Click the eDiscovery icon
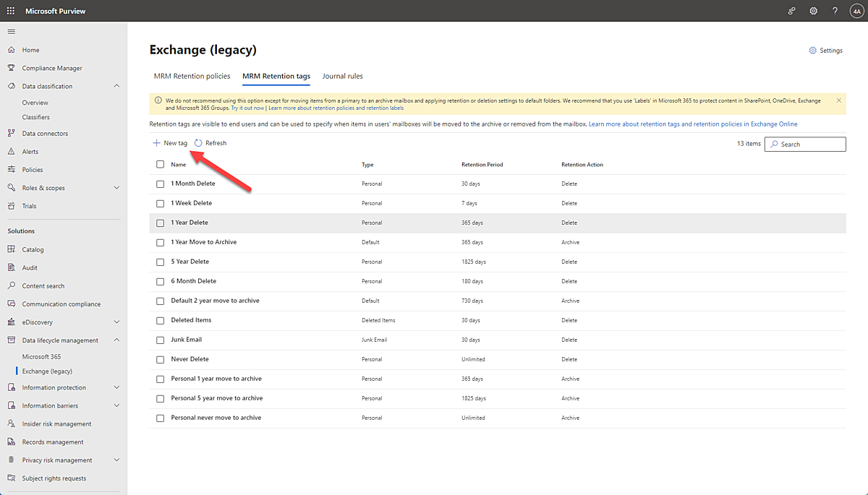Image resolution: width=868 pixels, height=495 pixels. (11, 322)
